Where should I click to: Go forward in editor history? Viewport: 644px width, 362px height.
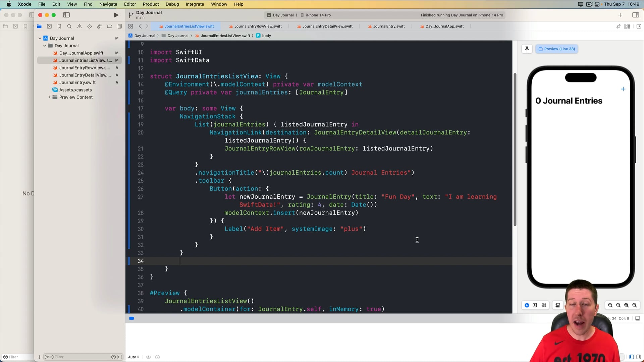pyautogui.click(x=147, y=26)
